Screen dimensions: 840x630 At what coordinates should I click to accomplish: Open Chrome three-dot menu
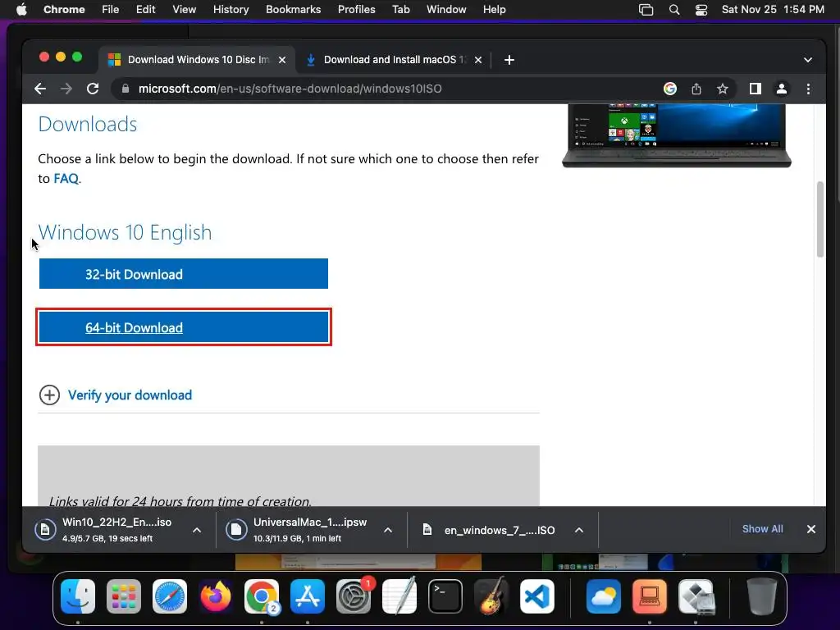pyautogui.click(x=808, y=89)
